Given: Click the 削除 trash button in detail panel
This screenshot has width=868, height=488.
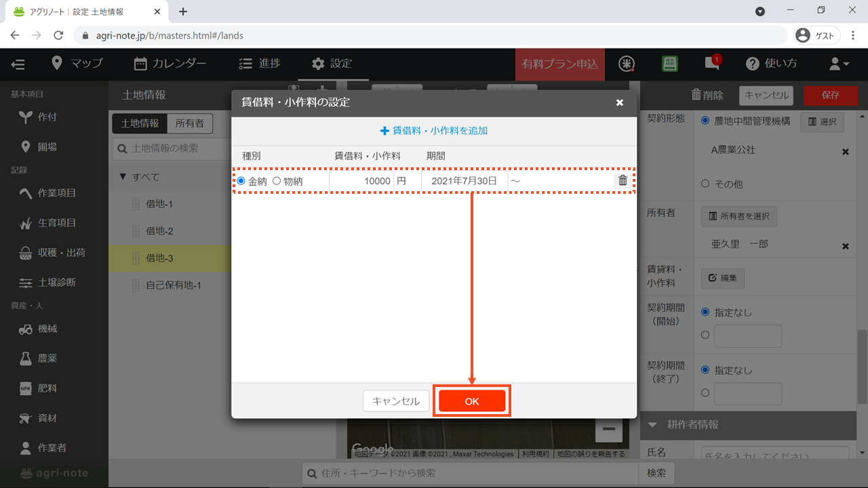Looking at the screenshot, I should [x=707, y=96].
